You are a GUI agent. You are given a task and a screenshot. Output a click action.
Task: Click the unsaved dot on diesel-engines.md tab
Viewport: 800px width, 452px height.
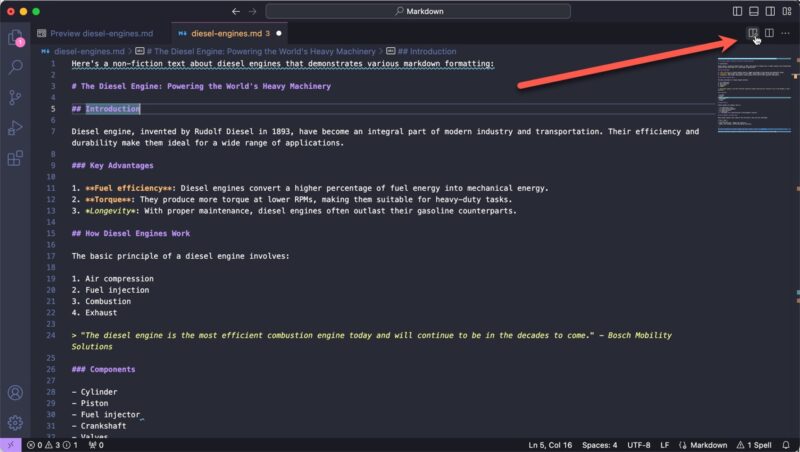coord(279,34)
